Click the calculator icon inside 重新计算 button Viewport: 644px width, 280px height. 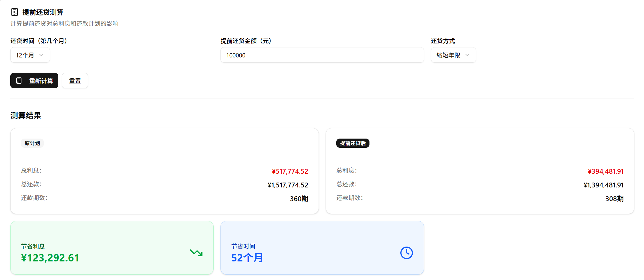19,81
